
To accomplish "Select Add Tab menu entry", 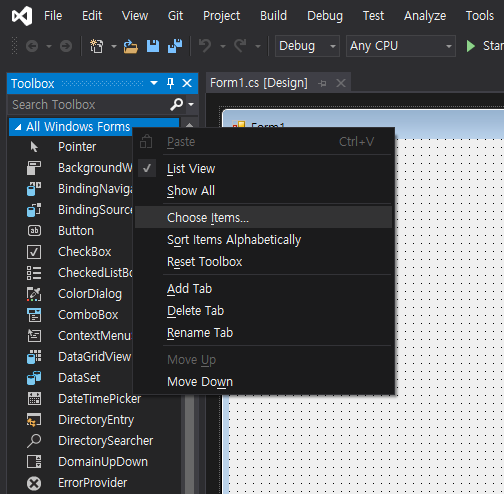I will pyautogui.click(x=263, y=289).
